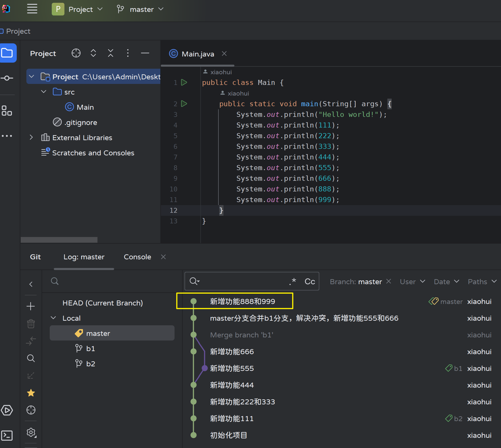Open Terminal tool window icon
501x448 pixels.
(x=7, y=436)
